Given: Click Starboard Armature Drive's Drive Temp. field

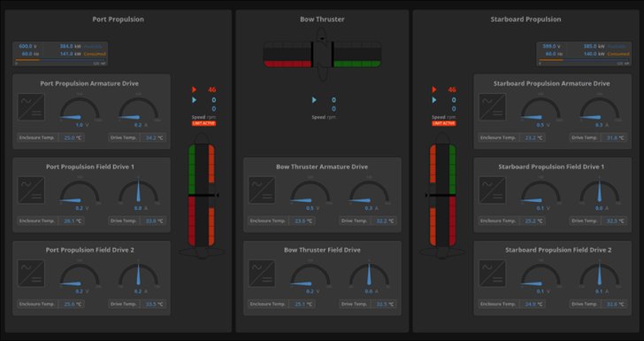Looking at the screenshot, I should (598, 138).
